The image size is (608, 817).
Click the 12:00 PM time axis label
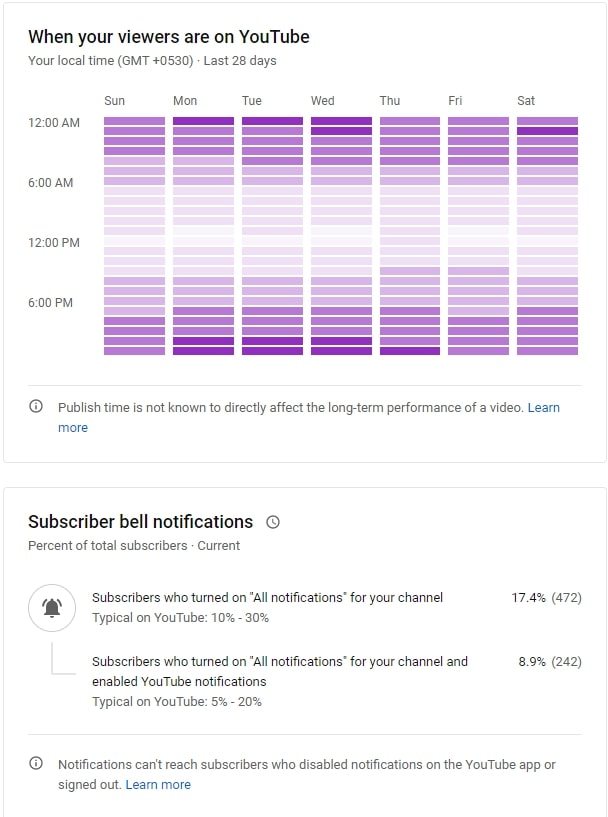click(54, 243)
